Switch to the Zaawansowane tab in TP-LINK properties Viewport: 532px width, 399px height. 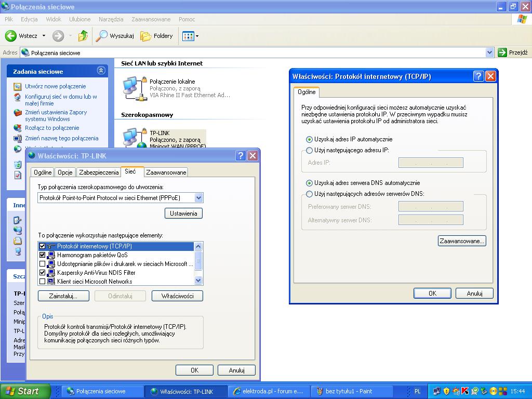(166, 172)
